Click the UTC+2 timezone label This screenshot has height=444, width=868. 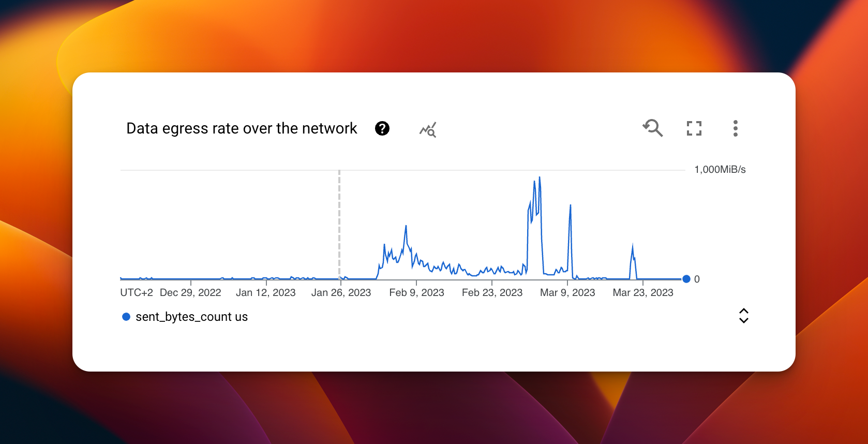(x=137, y=292)
